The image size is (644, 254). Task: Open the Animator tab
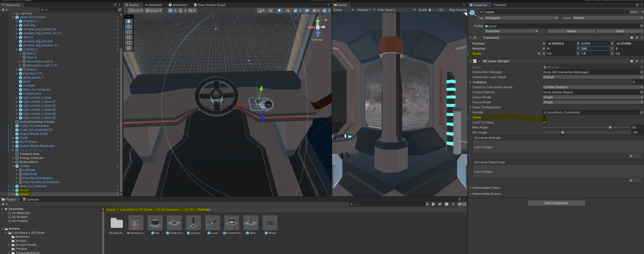click(154, 5)
